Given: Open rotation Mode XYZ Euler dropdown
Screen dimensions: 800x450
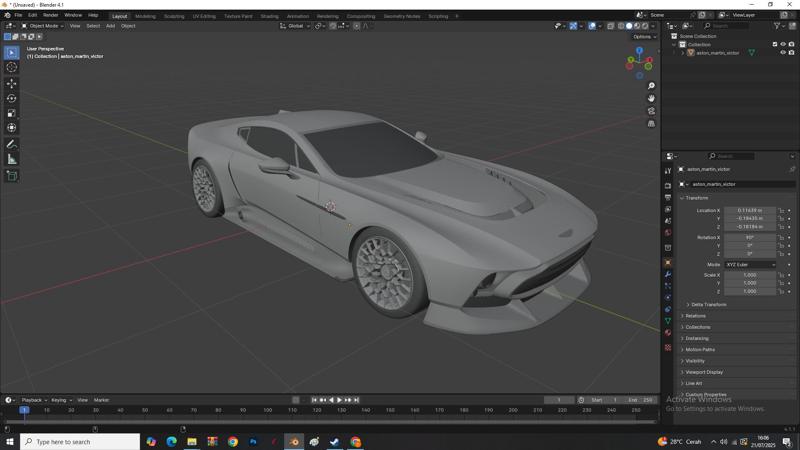Looking at the screenshot, I should 750,265.
